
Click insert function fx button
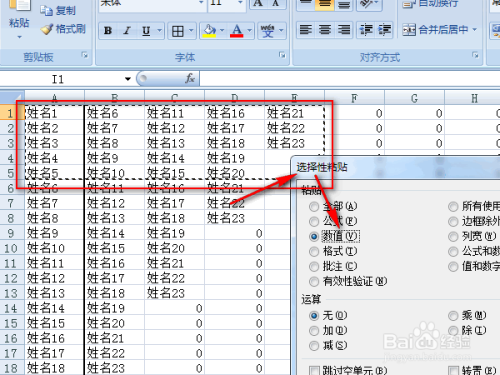[x=190, y=79]
